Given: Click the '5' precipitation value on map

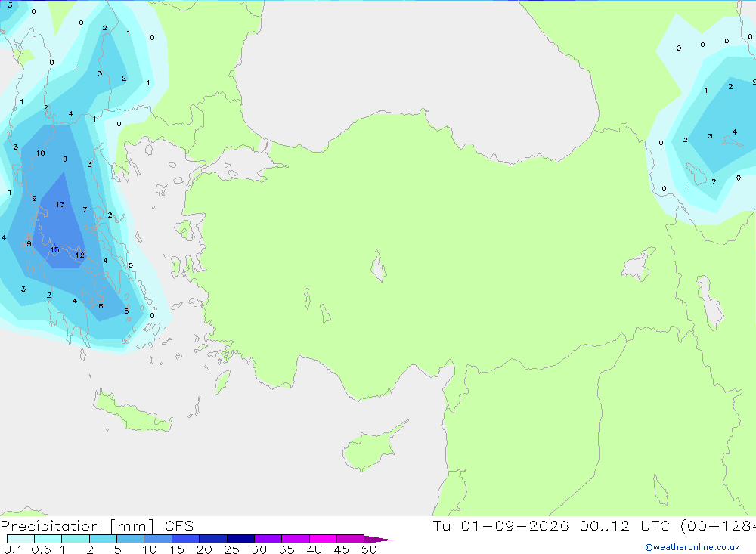Looking at the screenshot, I should pos(126,311).
